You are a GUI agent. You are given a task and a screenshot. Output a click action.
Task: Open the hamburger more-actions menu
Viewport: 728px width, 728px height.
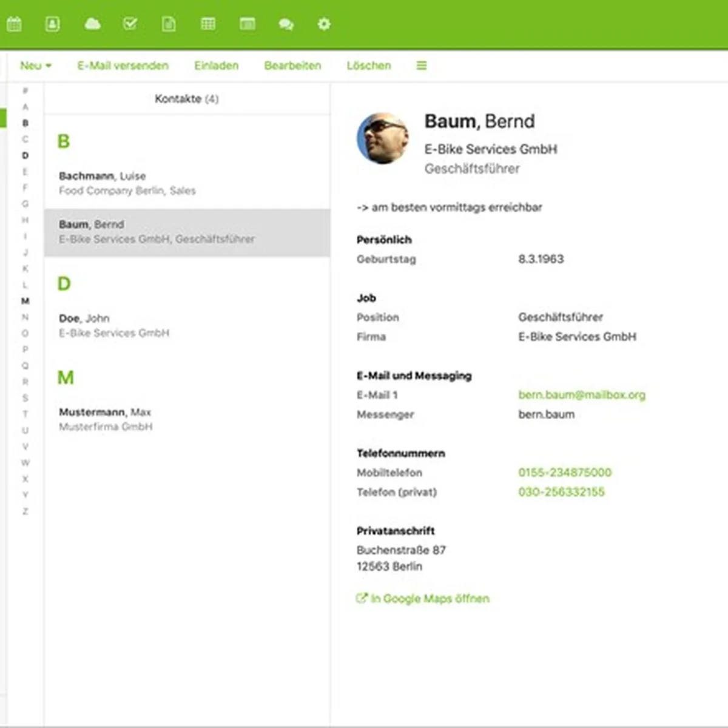(x=422, y=66)
